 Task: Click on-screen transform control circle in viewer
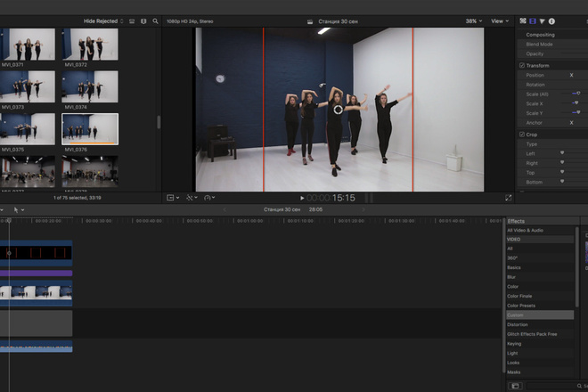(338, 110)
